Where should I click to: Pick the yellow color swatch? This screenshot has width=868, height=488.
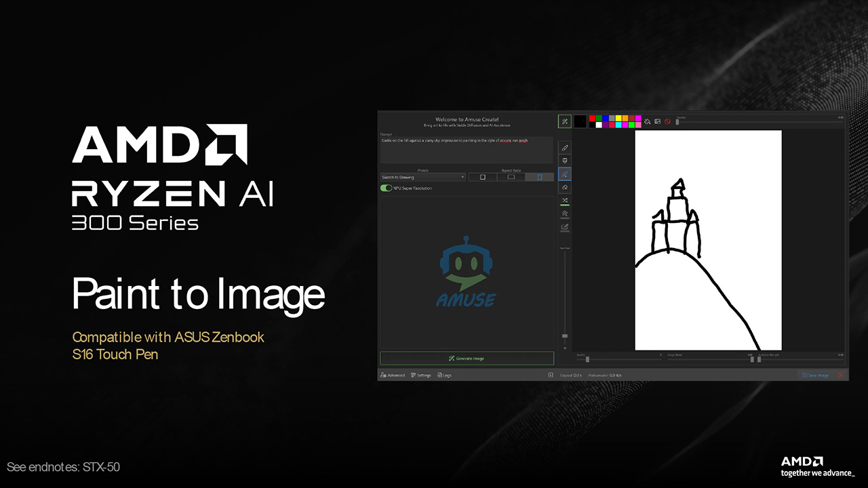pyautogui.click(x=618, y=118)
